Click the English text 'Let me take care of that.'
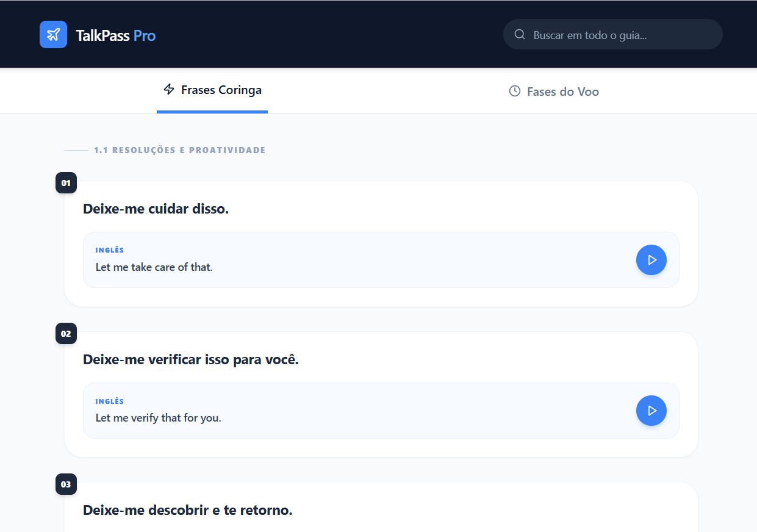This screenshot has width=757, height=532. [154, 267]
